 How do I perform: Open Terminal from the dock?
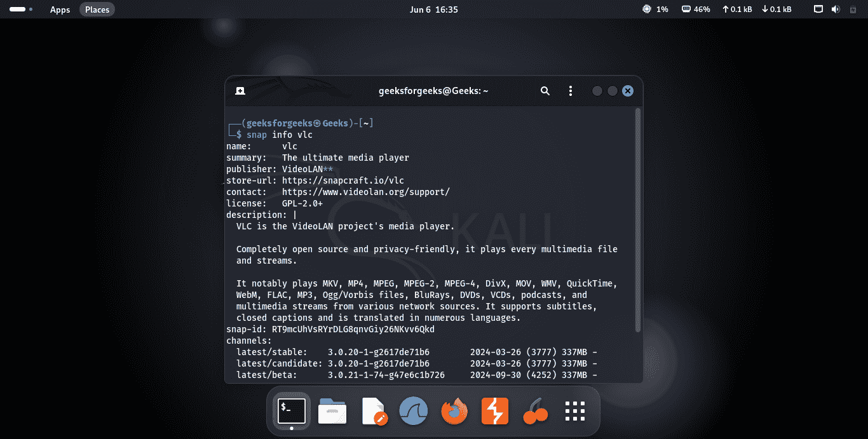coord(292,411)
